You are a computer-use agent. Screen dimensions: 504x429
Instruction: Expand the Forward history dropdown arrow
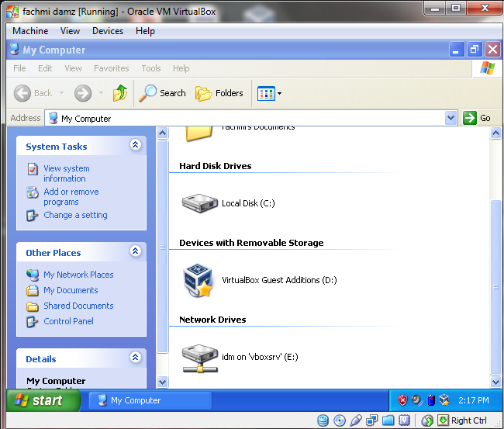[101, 93]
